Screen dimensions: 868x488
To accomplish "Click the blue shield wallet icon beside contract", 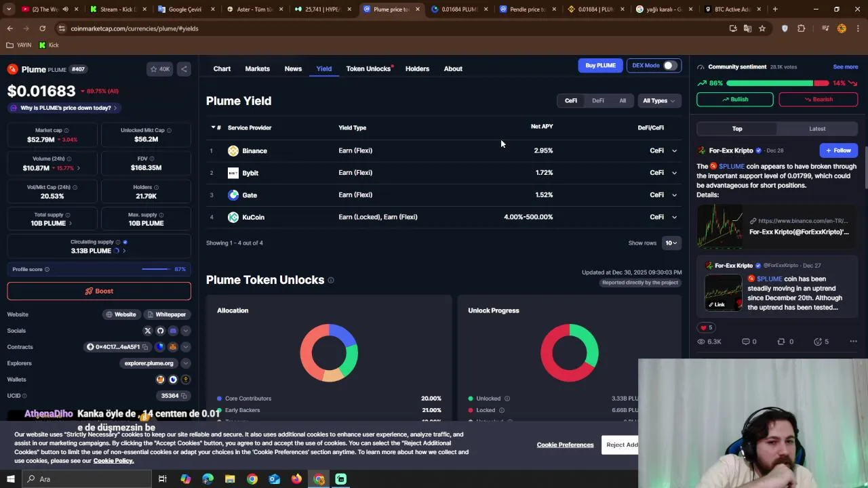I will tap(160, 347).
